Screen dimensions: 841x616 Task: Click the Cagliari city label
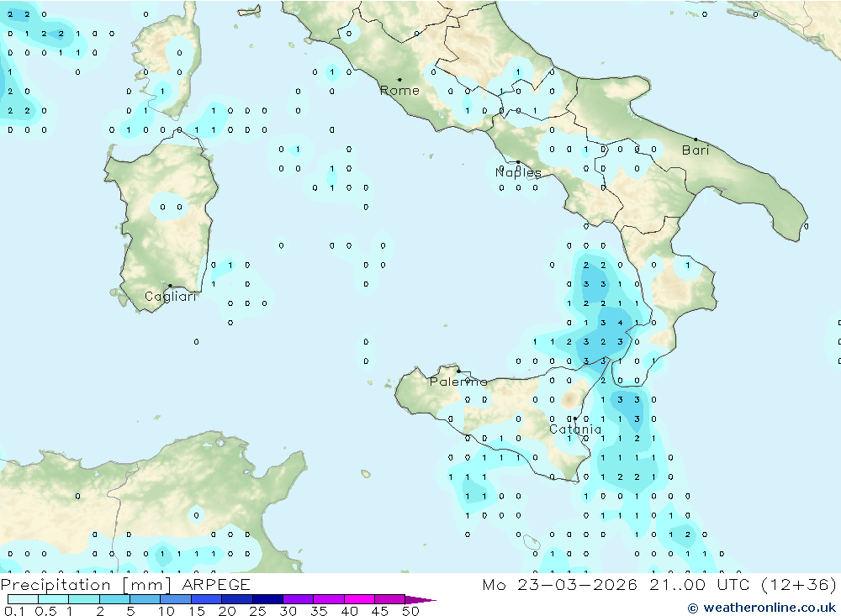[171, 297]
